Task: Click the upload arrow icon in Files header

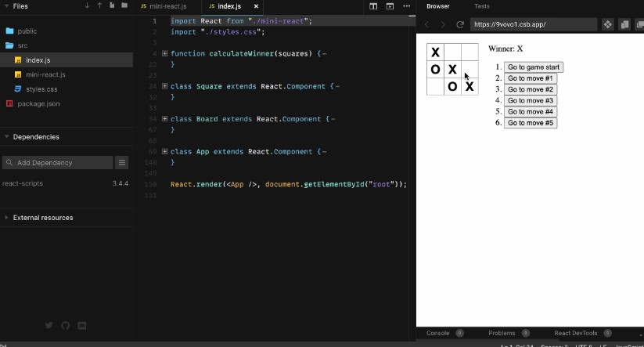Action: pyautogui.click(x=99, y=5)
